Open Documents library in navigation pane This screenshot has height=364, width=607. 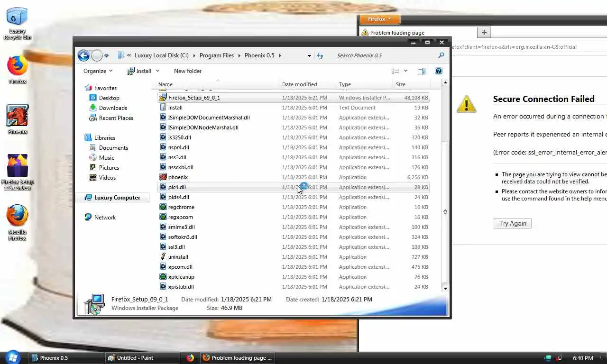(x=113, y=148)
